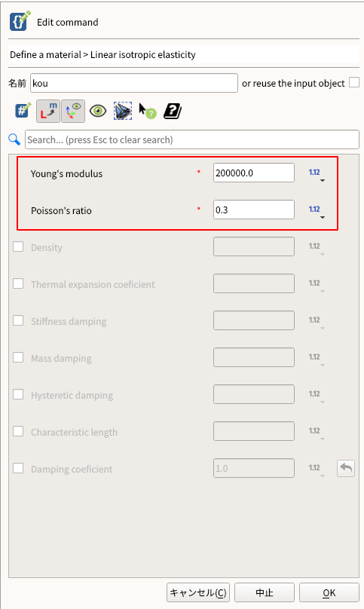Click the OK button
Screen dimensions: 364x609
click(329, 592)
